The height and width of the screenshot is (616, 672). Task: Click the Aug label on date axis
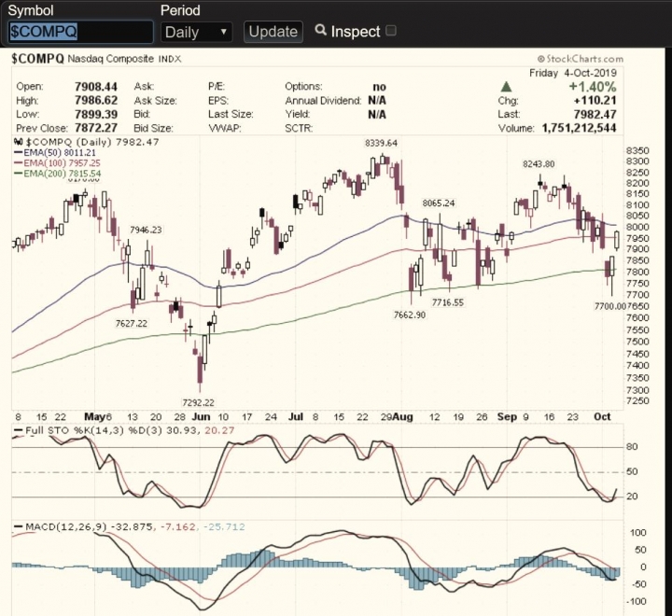pos(403,416)
